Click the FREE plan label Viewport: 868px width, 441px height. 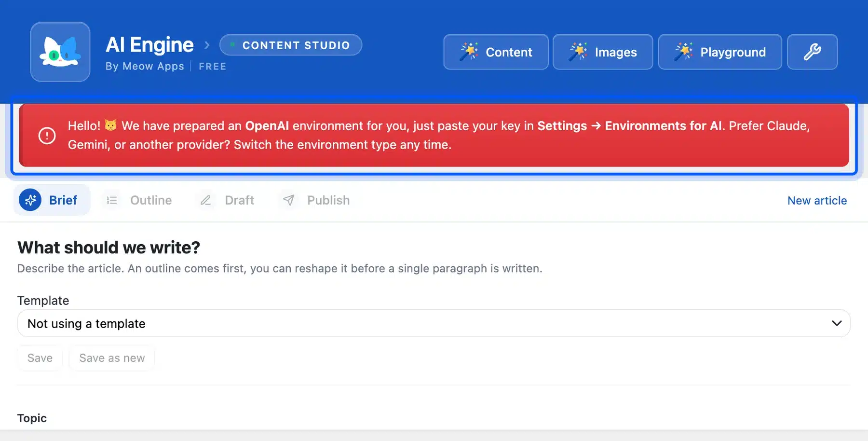tap(213, 66)
